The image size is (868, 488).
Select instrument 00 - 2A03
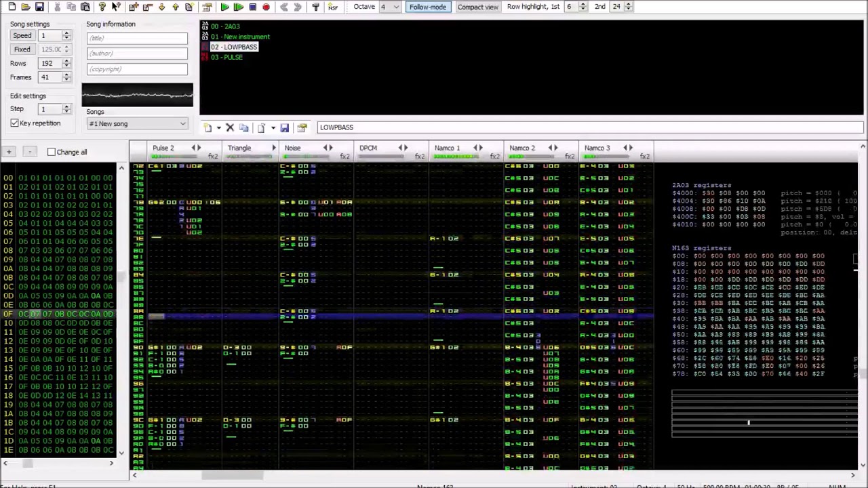pyautogui.click(x=225, y=26)
